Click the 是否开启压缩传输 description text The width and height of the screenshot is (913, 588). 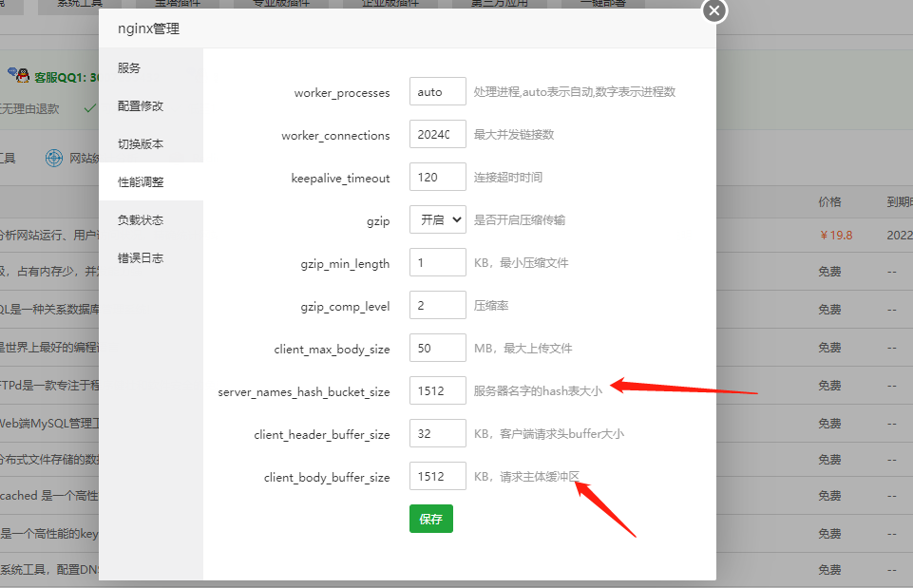click(x=520, y=220)
